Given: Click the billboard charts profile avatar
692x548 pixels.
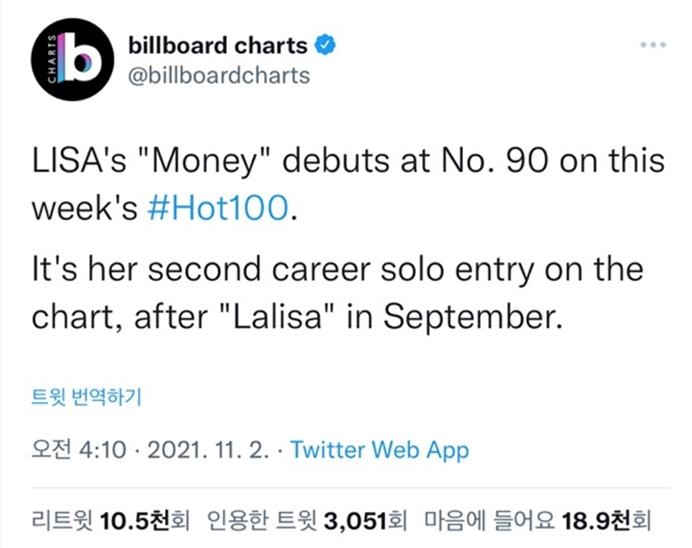Looking at the screenshot, I should [x=68, y=62].
